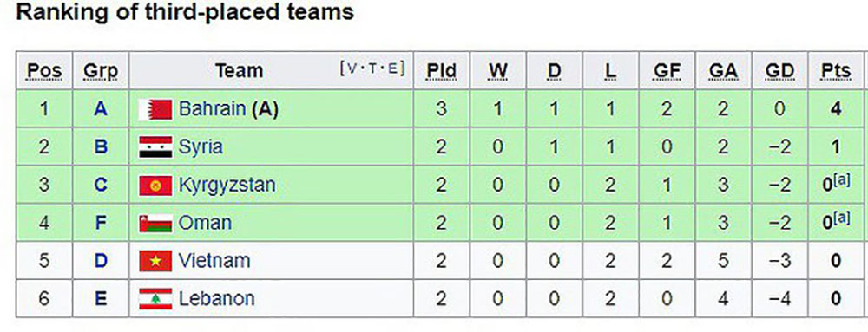Open the Group A link
This screenshot has height=332, width=868.
pyautogui.click(x=100, y=109)
